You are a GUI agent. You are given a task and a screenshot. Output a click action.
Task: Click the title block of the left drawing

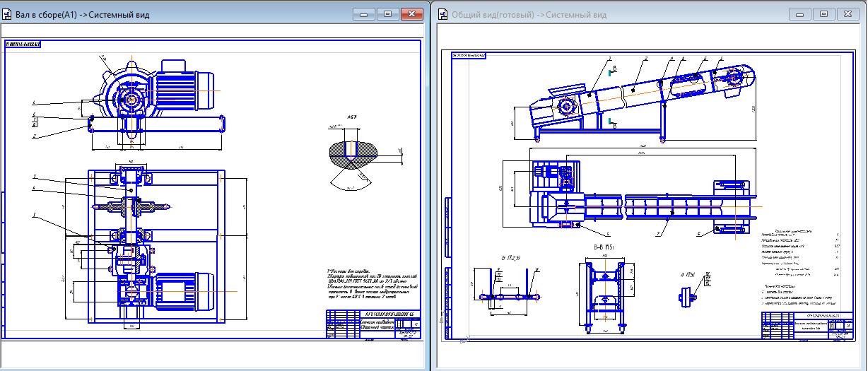(373, 326)
